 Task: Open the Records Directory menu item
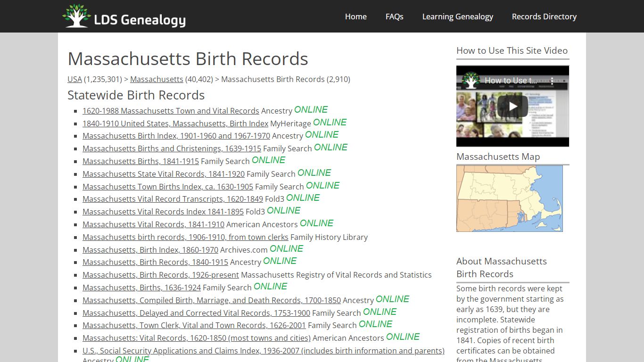544,16
